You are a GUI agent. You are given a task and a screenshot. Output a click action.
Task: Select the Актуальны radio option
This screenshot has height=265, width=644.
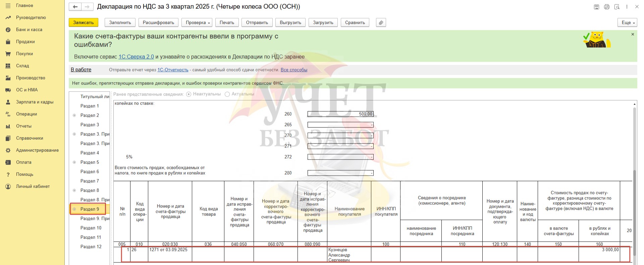pos(227,94)
